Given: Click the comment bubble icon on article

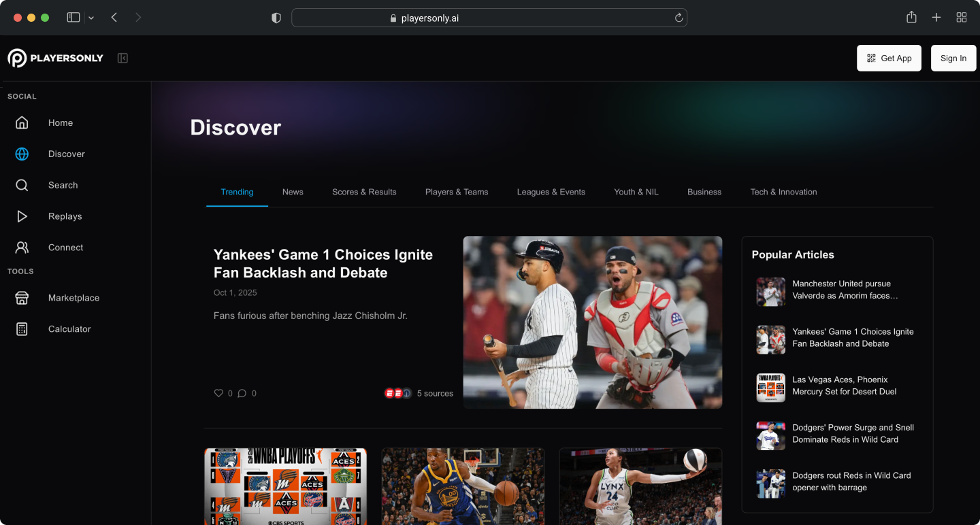Looking at the screenshot, I should coord(242,393).
